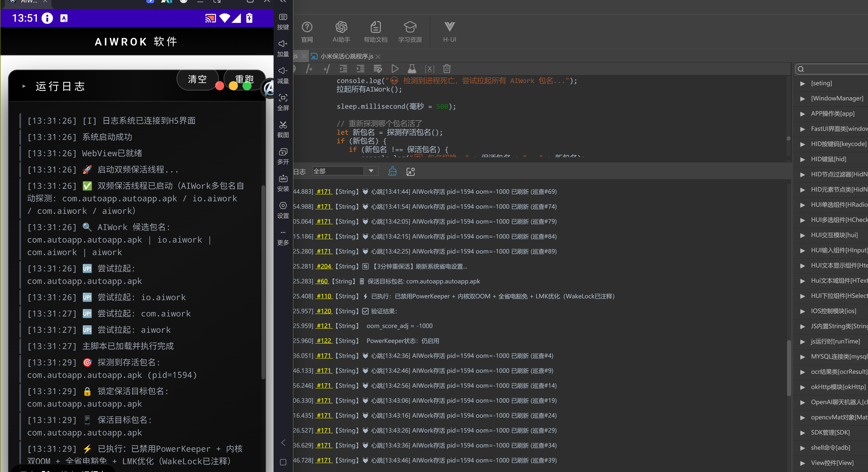Screen dimensions: 868x472
Task: Expand the APP操作类[app] tree node
Action: [802, 114]
